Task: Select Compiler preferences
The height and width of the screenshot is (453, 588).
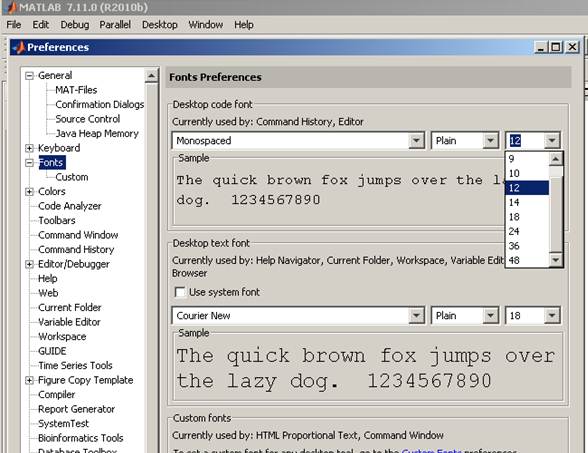Action: tap(56, 395)
